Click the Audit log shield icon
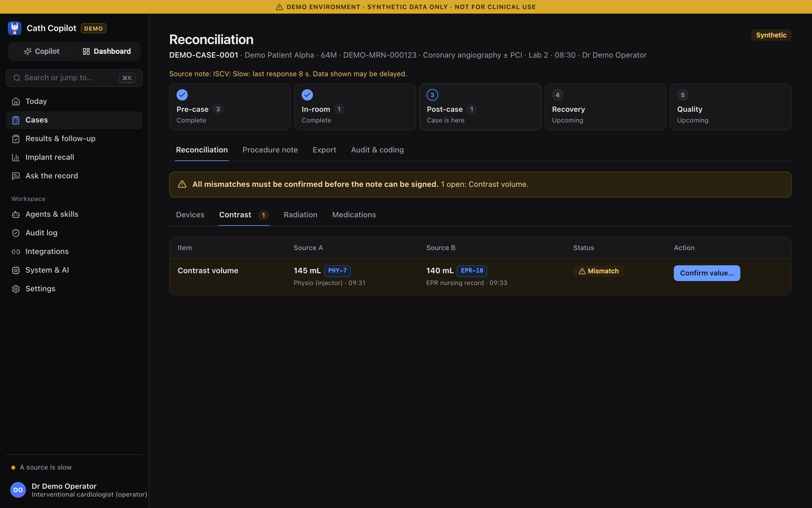Viewport: 812px width, 508px height. 16,233
